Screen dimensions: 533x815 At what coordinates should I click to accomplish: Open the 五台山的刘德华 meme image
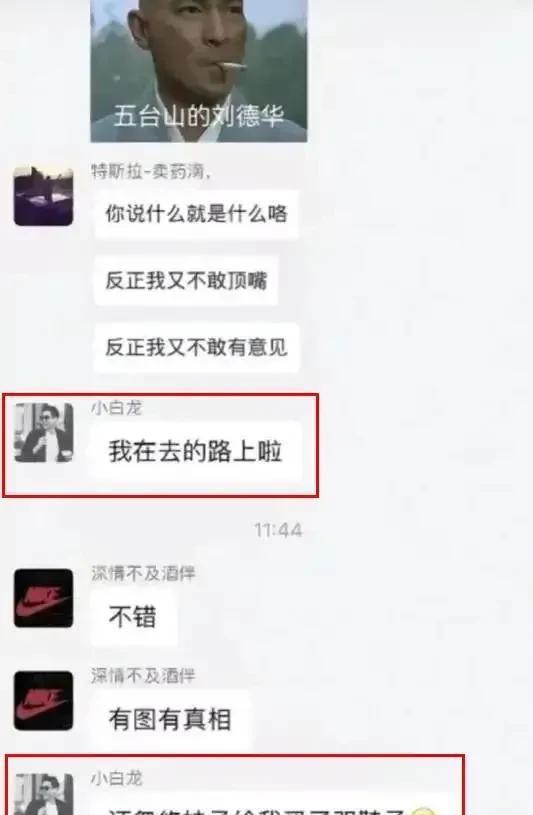click(x=199, y=71)
